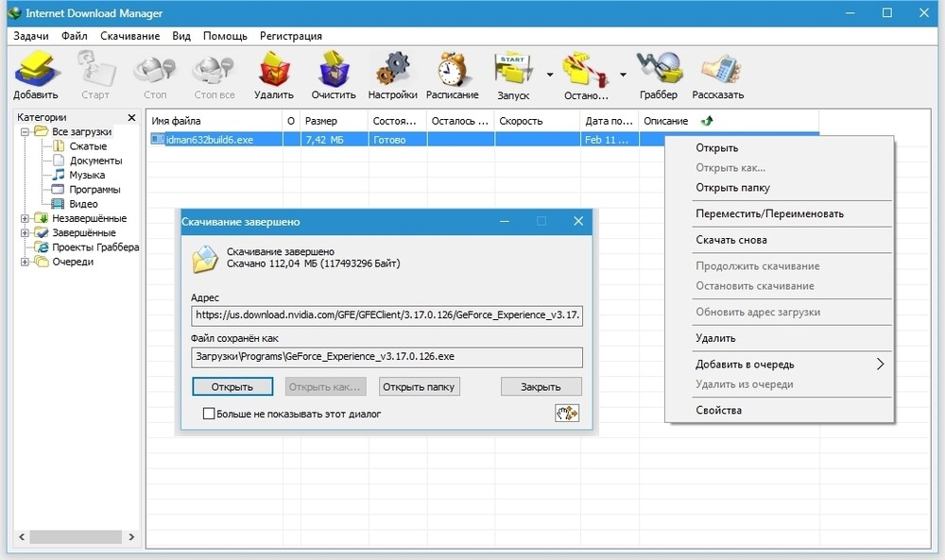Click the Удалить toolbar icon
This screenshot has height=560, width=945.
(274, 71)
